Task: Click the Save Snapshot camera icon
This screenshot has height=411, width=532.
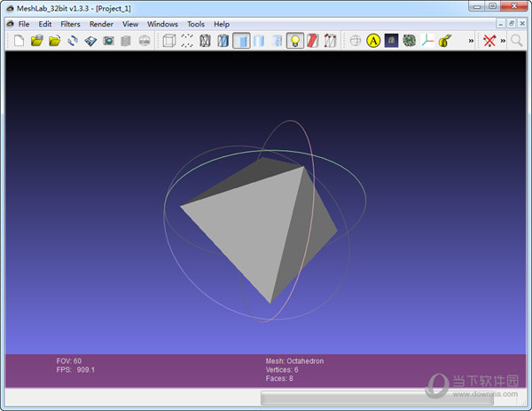Action: click(x=108, y=41)
